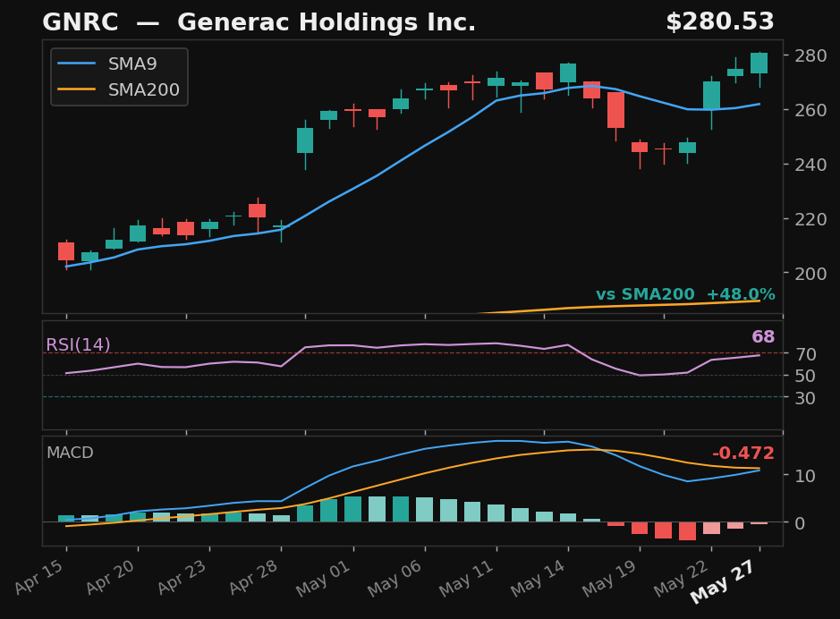This screenshot has height=619, width=840.
Task: Click the large red candle falling to 253
Action: [x=616, y=110]
